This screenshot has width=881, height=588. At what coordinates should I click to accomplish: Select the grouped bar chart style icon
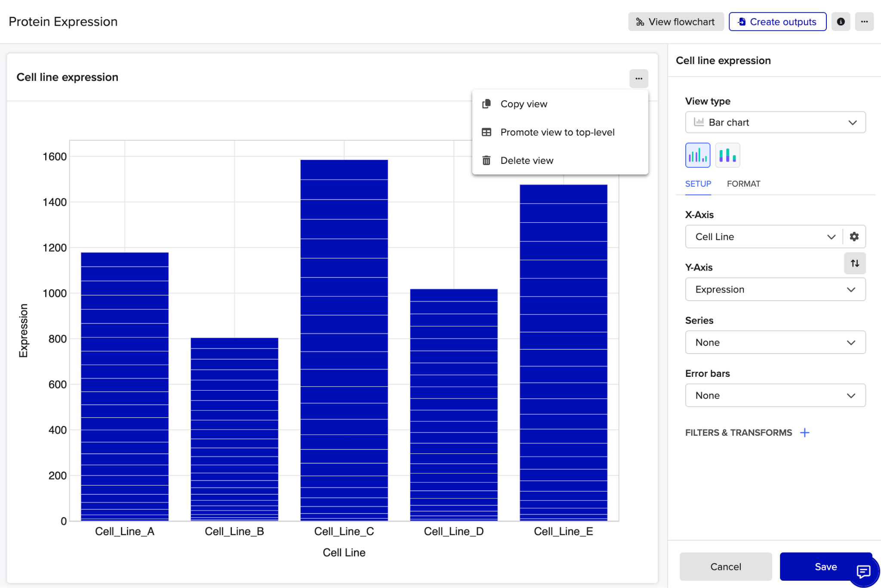(697, 155)
